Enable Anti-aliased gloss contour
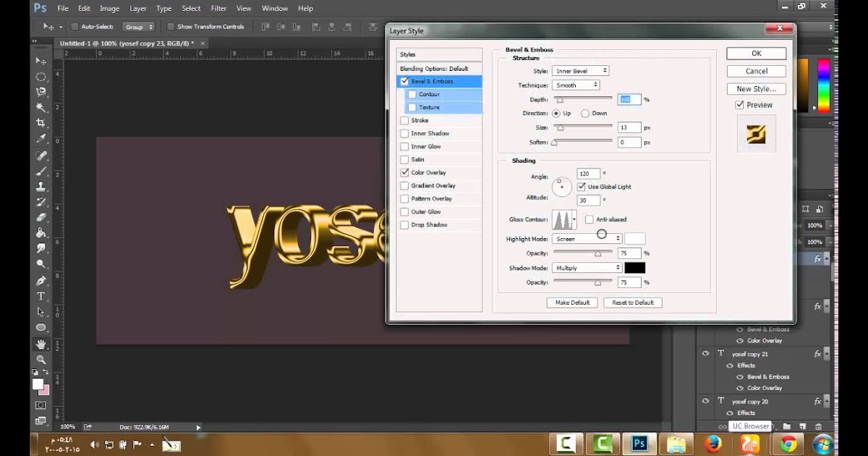Image resolution: width=868 pixels, height=456 pixels. [x=590, y=219]
